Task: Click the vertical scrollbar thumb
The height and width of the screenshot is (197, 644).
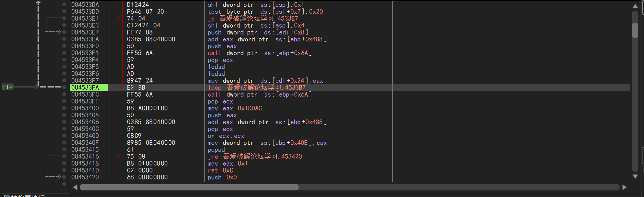Action: (635, 30)
